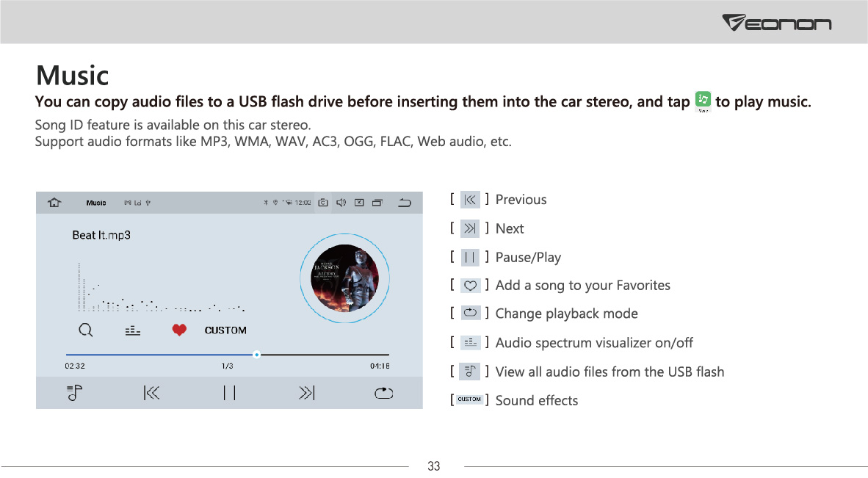
Task: Click the Music title in the status bar
Action: pos(95,203)
